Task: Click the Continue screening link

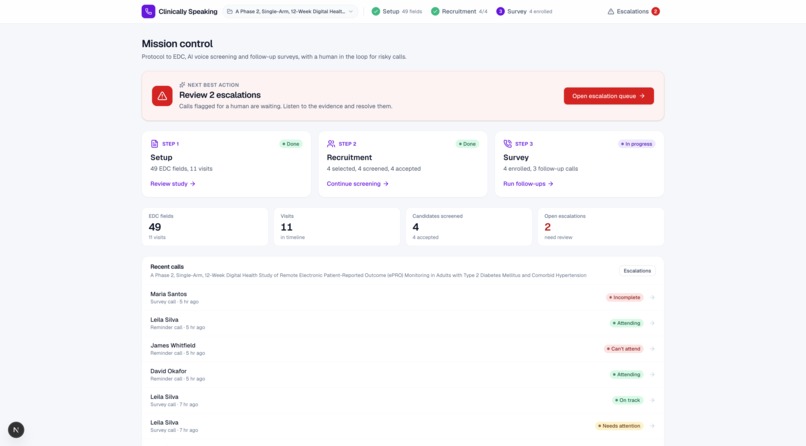Action: [x=357, y=183]
